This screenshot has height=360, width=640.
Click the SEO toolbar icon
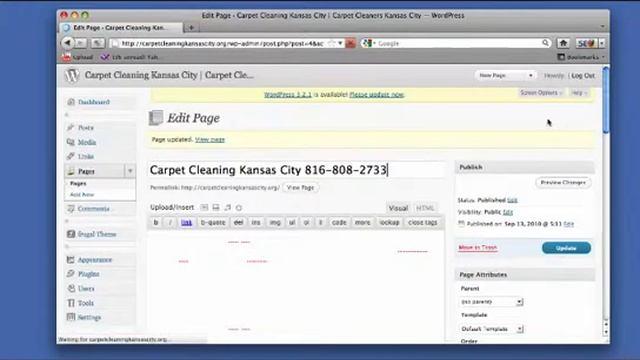point(587,43)
